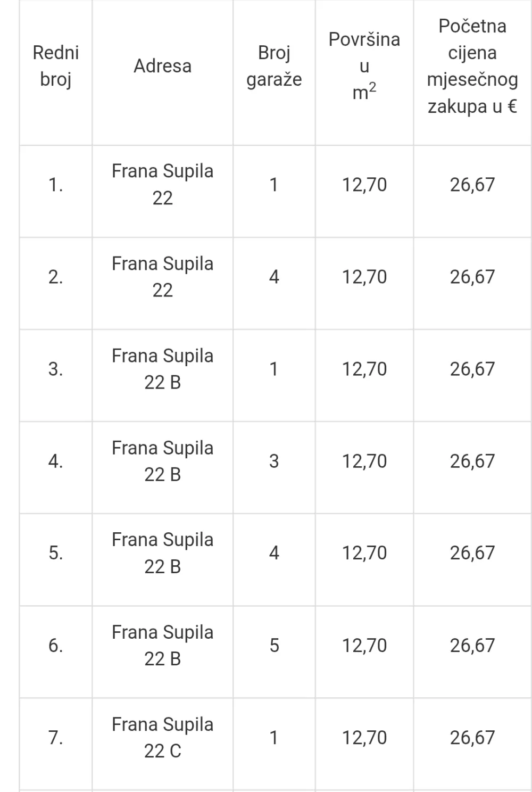The height and width of the screenshot is (792, 532).
Task: Select row number "3." cell
Action: [x=56, y=369]
